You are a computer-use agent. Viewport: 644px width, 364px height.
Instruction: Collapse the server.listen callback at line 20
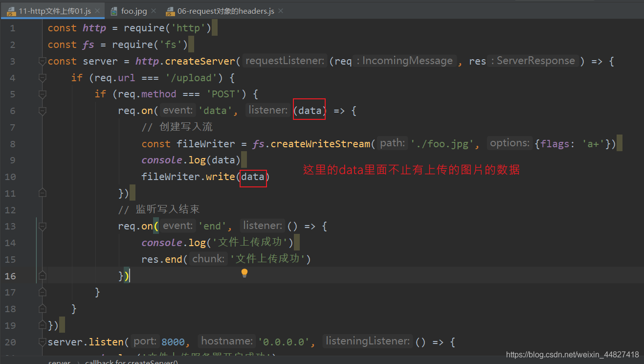coord(43,342)
